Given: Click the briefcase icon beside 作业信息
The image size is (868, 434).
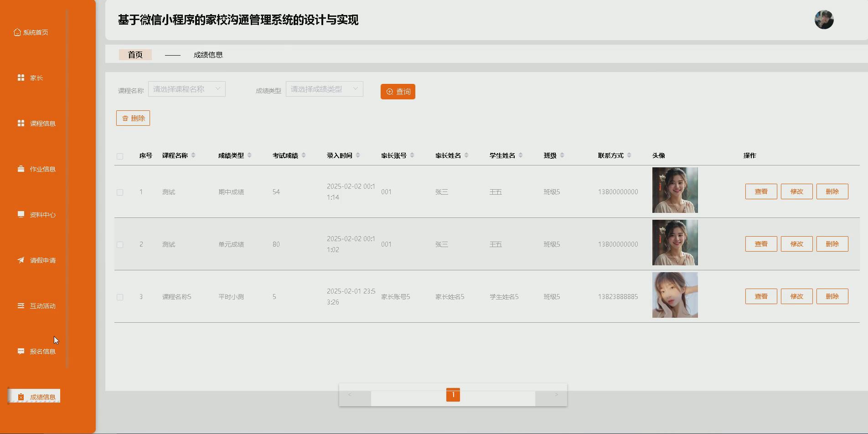Looking at the screenshot, I should coord(21,169).
